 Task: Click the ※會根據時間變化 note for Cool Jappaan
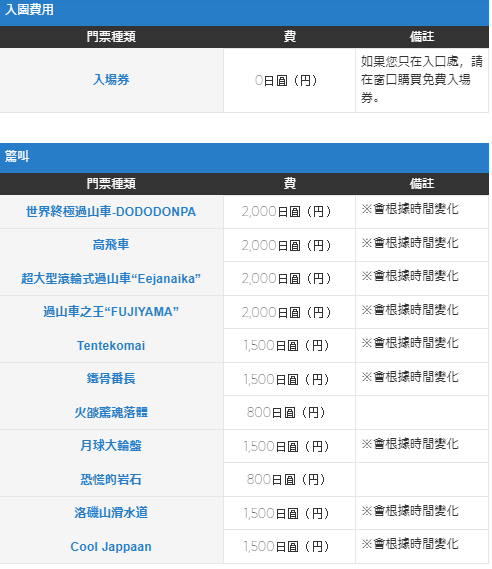410,544
